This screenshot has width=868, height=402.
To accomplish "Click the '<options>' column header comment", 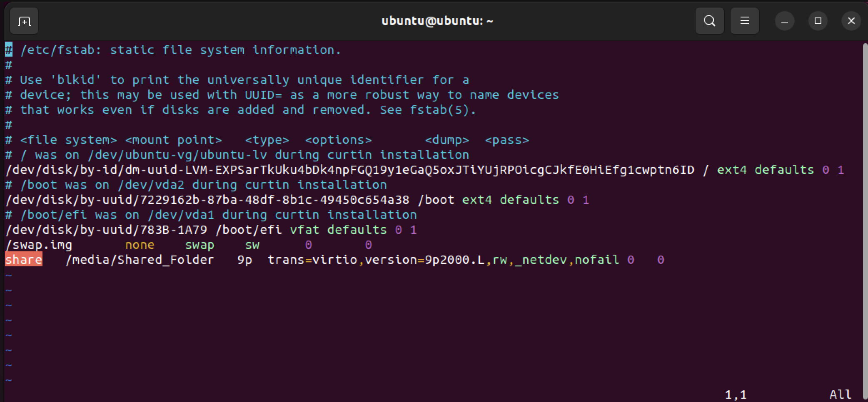I will 338,140.
